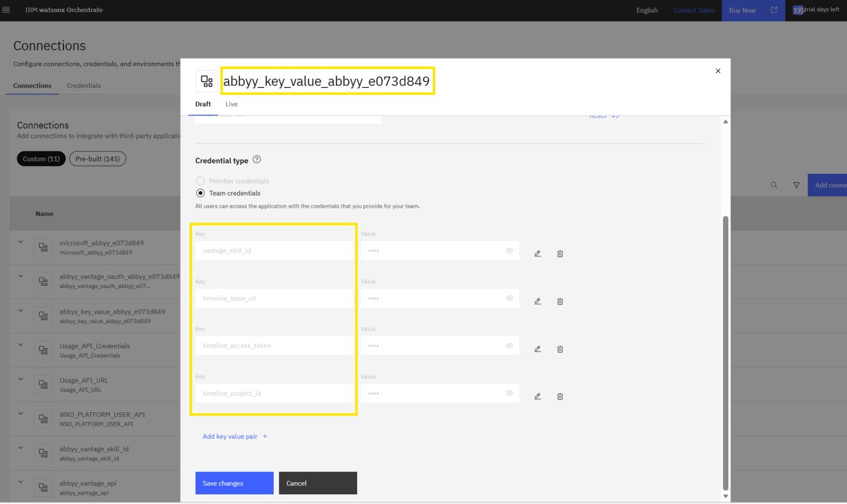
Task: Delete the timeline_access_token pair
Action: coord(560,349)
